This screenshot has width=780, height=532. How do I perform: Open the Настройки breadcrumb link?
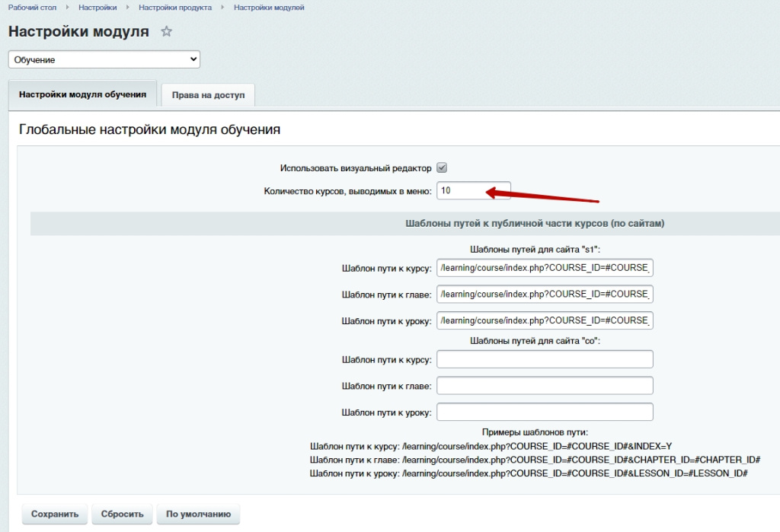pos(97,7)
